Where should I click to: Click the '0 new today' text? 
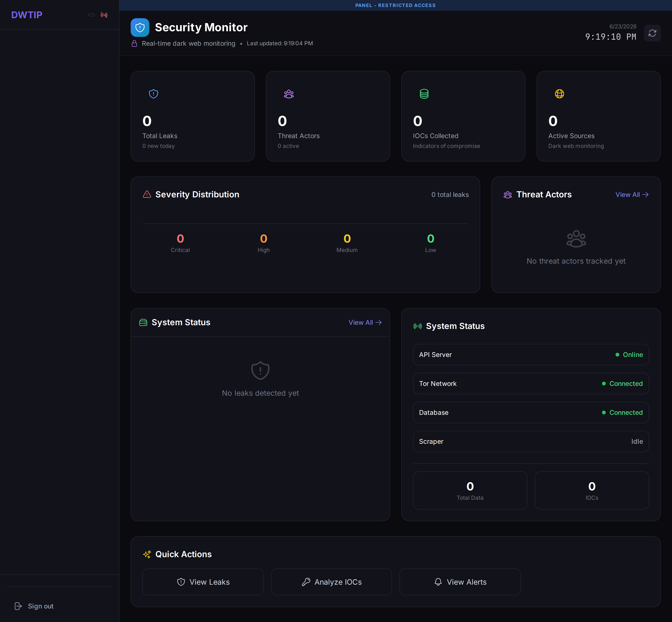point(159,146)
